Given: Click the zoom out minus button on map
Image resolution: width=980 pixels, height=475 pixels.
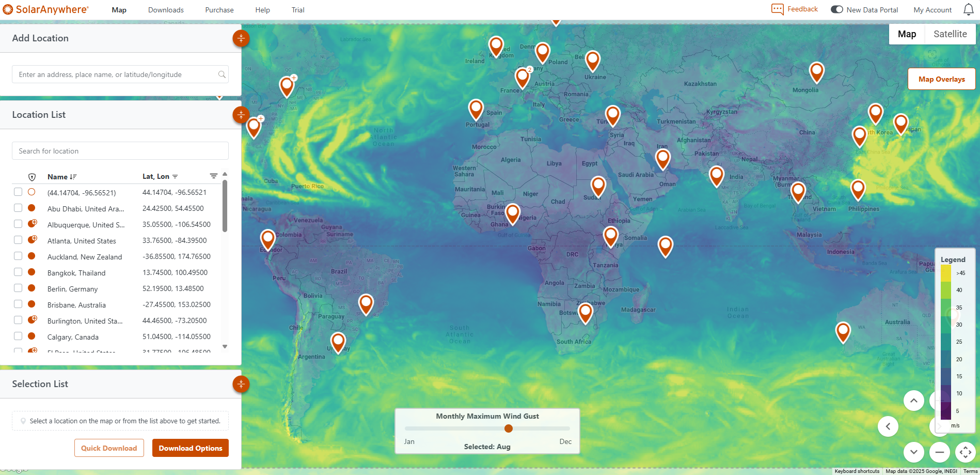Looking at the screenshot, I should 939,452.
